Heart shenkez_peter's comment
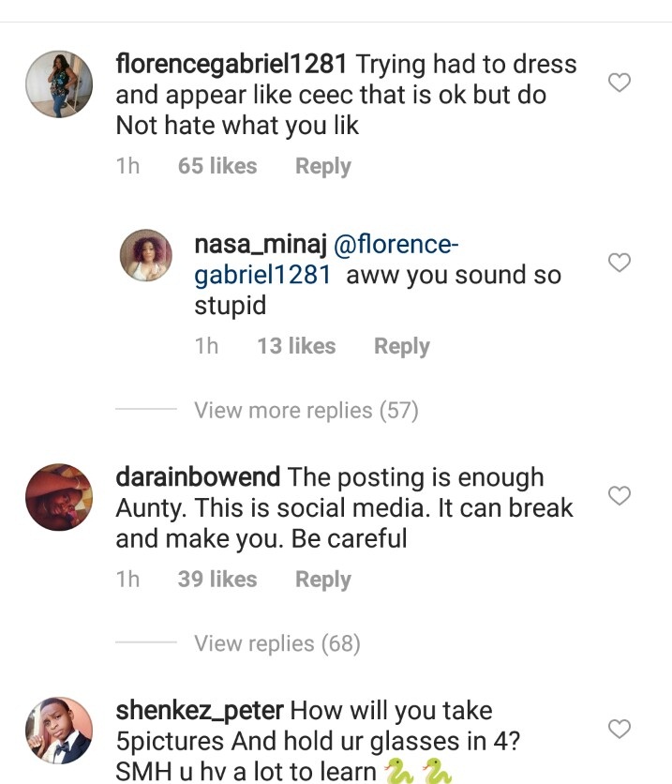 (x=620, y=729)
